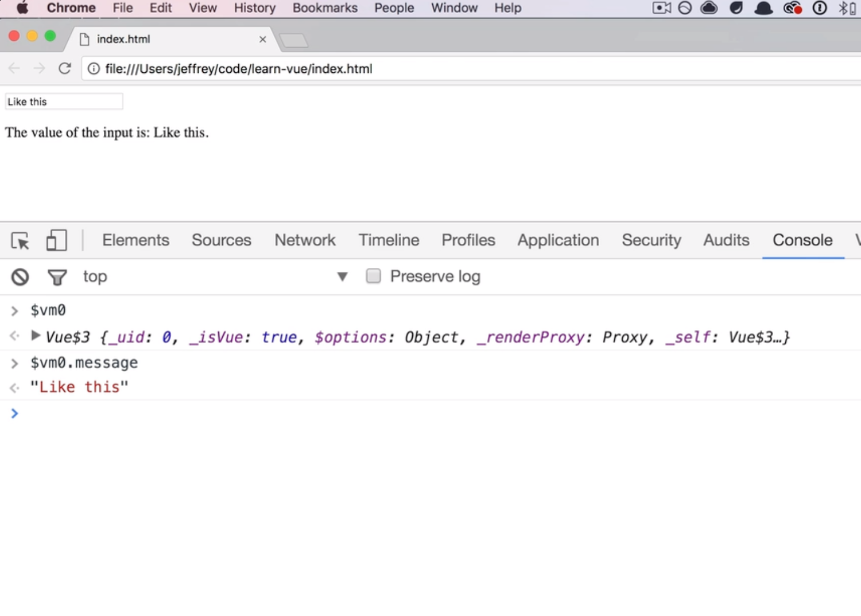Clear the console with the ban icon
Screen dimensions: 861x616
coord(20,277)
